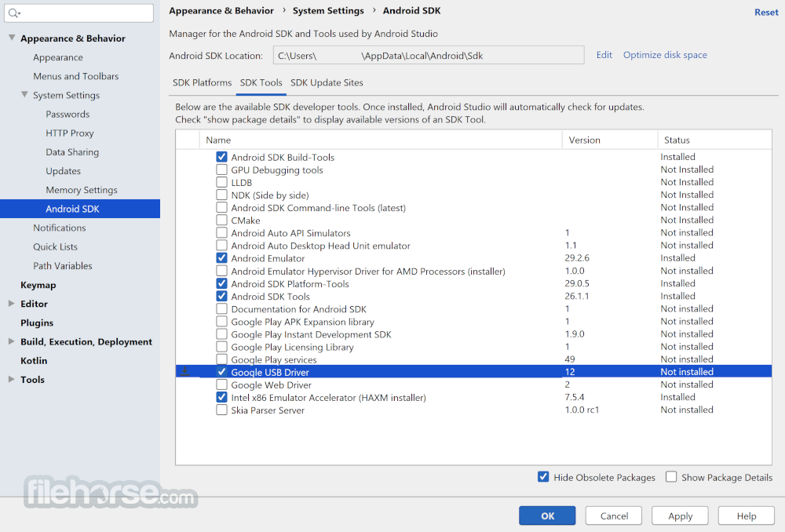Image resolution: width=785 pixels, height=532 pixels.
Task: Sort table by Status column header
Action: [715, 140]
